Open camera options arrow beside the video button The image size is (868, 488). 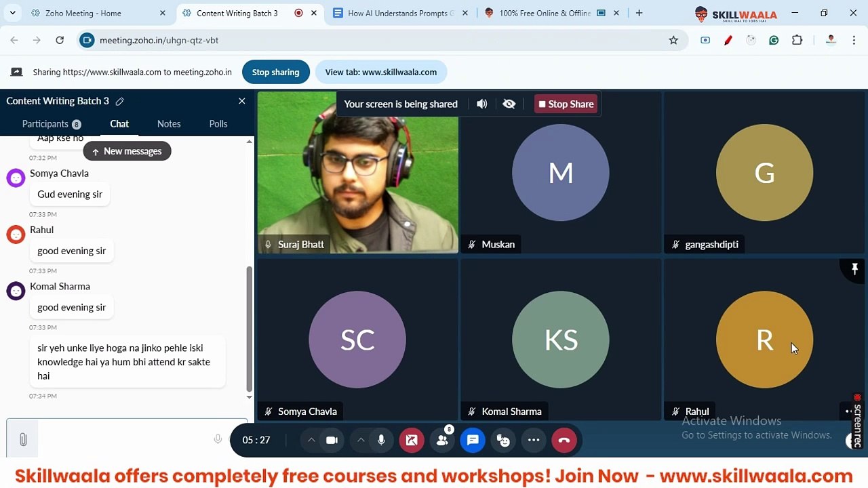[x=311, y=440]
